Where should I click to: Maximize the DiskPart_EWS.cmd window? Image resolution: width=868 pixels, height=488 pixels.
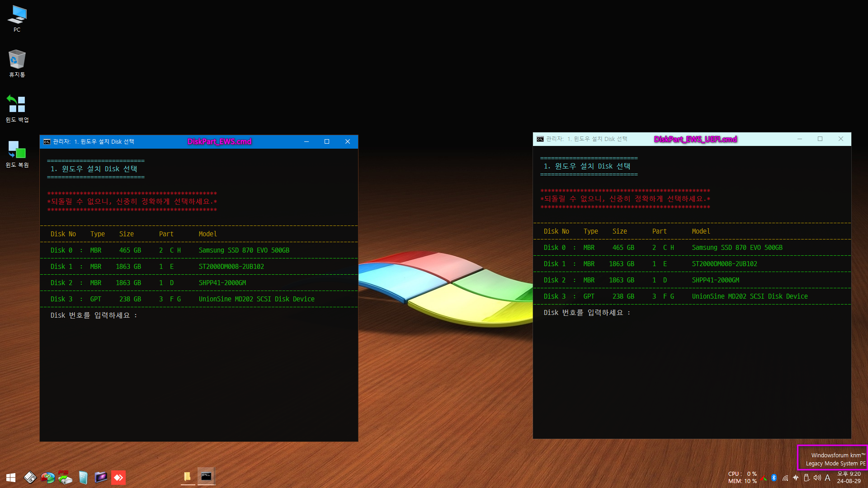coord(327,141)
